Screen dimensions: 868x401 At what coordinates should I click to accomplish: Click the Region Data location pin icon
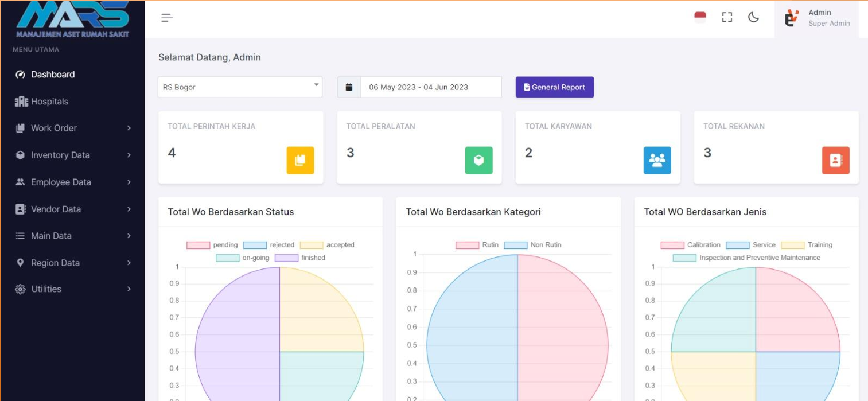[21, 263]
